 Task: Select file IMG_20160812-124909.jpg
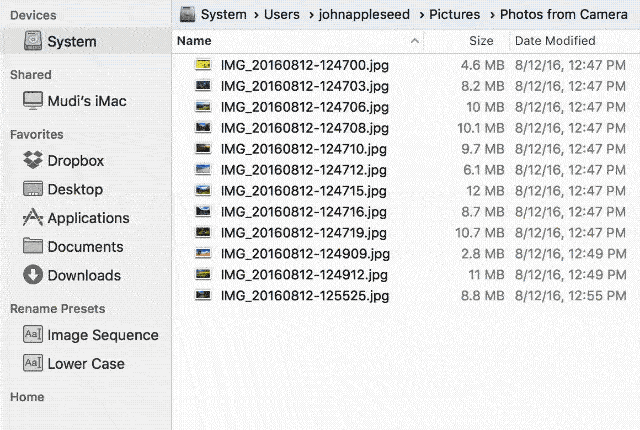tap(304, 254)
